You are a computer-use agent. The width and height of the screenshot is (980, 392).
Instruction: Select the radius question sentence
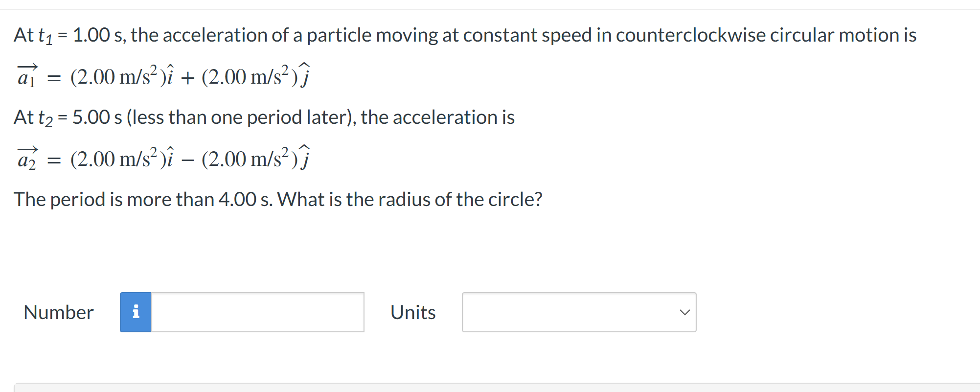278,199
